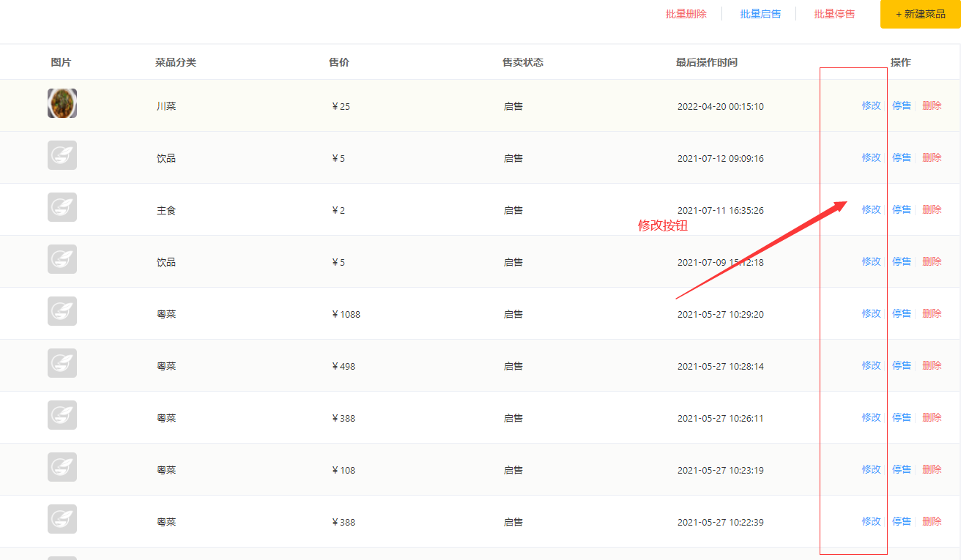980x560 pixels.
Task: Open the 新建菜品 creation button
Action: [x=920, y=14]
